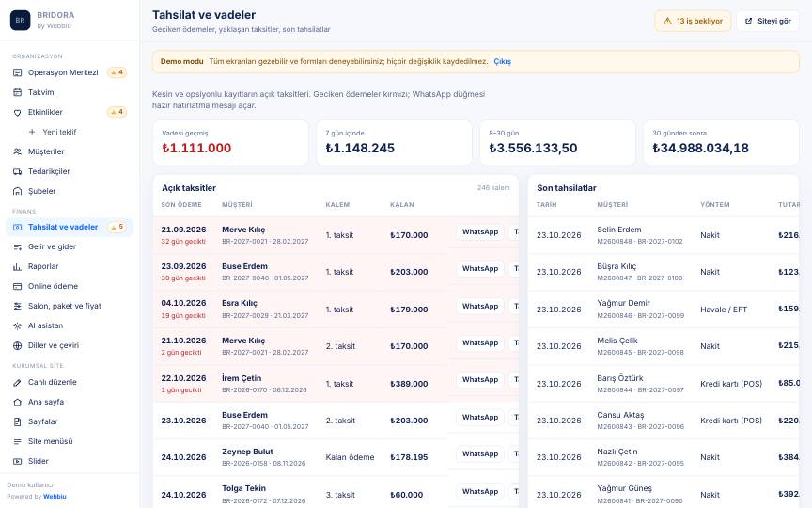Click WhatsApp button for Zeynep Bulut
Screen dimensions: 812x508
click(x=480, y=453)
